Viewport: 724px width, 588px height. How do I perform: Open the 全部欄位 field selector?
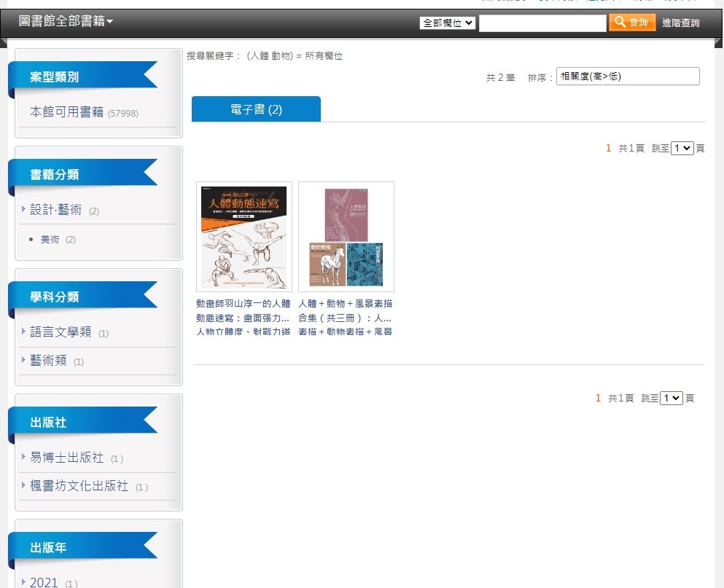coord(448,23)
